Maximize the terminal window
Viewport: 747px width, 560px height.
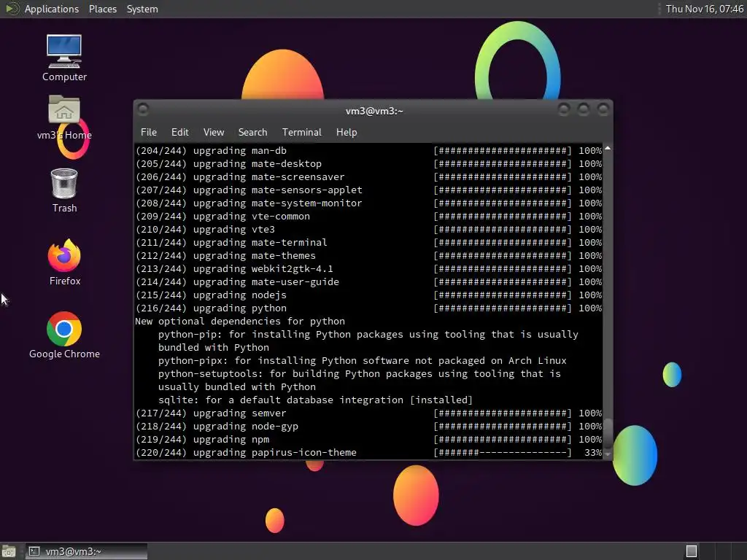[583, 110]
